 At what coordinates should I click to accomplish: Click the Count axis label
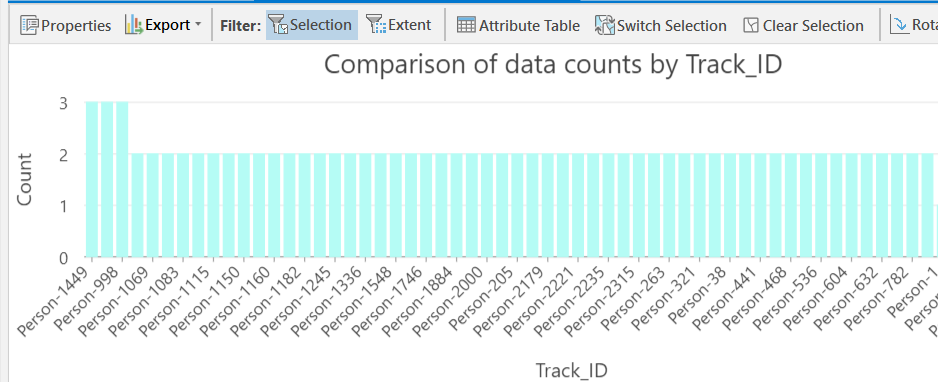[24, 179]
